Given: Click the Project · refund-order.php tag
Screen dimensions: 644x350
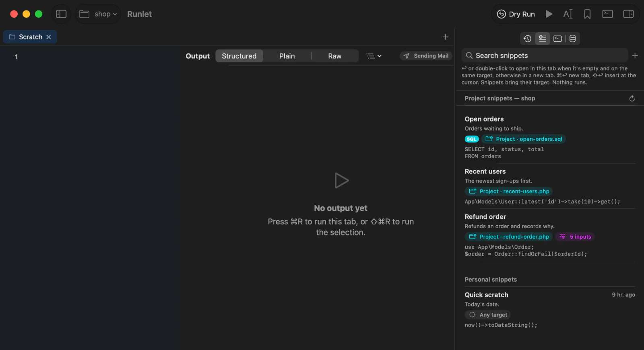Looking at the screenshot, I should click(509, 237).
